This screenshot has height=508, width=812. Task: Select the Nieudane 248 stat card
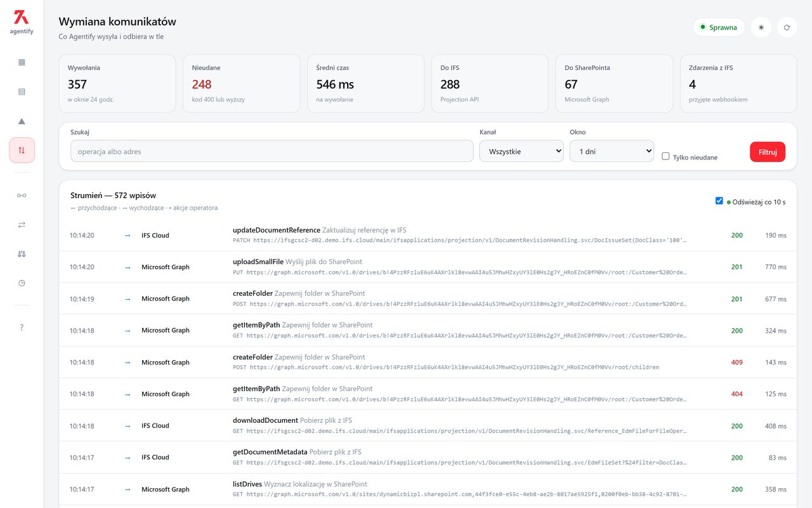[242, 84]
